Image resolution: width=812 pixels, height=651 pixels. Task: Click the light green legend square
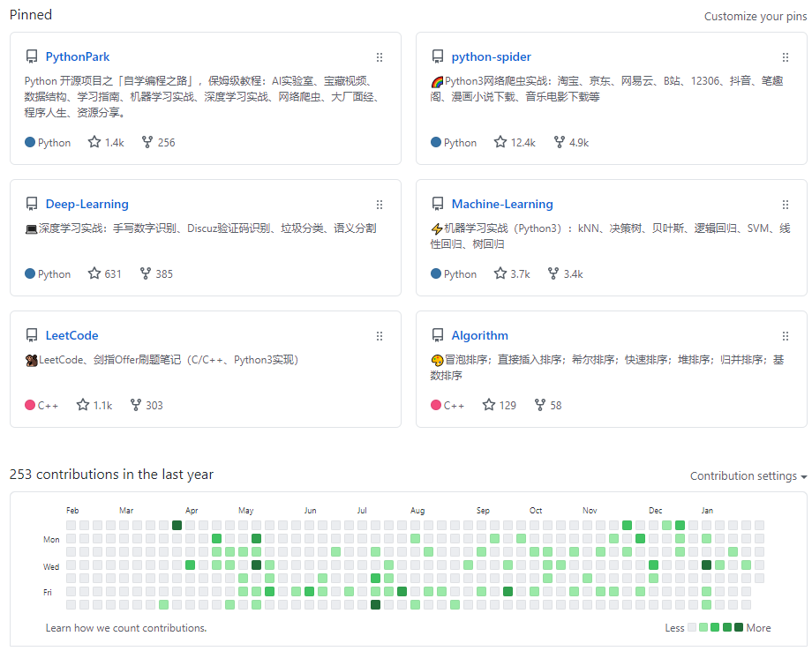point(703,627)
